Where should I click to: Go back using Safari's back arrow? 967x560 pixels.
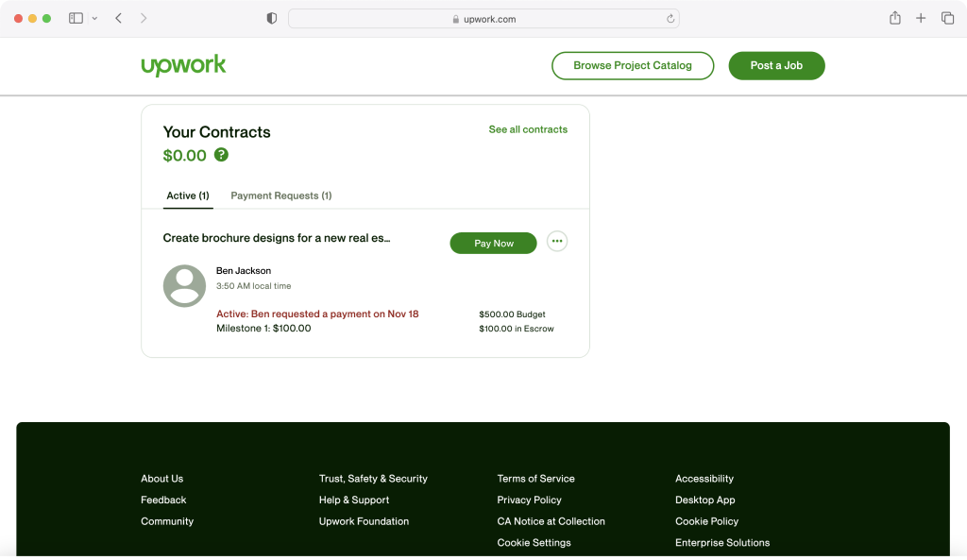coord(119,18)
